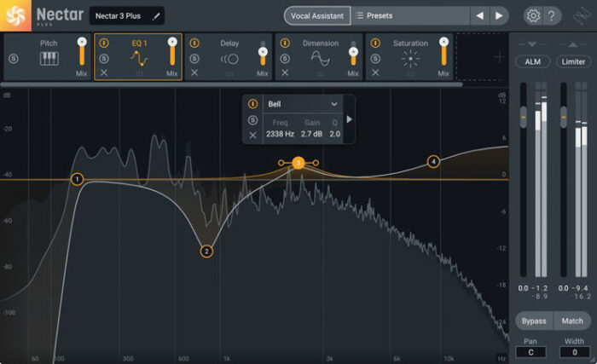Open the Bell filter type dropdown
The width and height of the screenshot is (597, 364).
(x=303, y=104)
